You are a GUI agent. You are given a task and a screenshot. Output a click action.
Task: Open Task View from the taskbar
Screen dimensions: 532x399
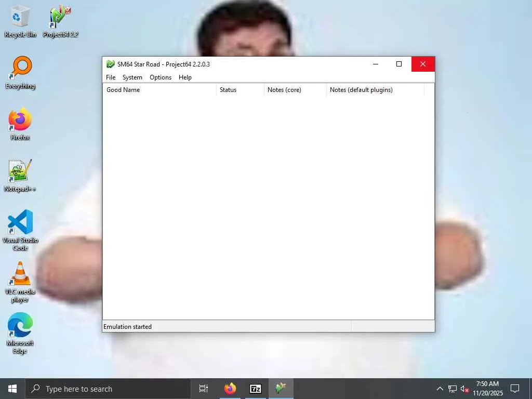point(204,389)
